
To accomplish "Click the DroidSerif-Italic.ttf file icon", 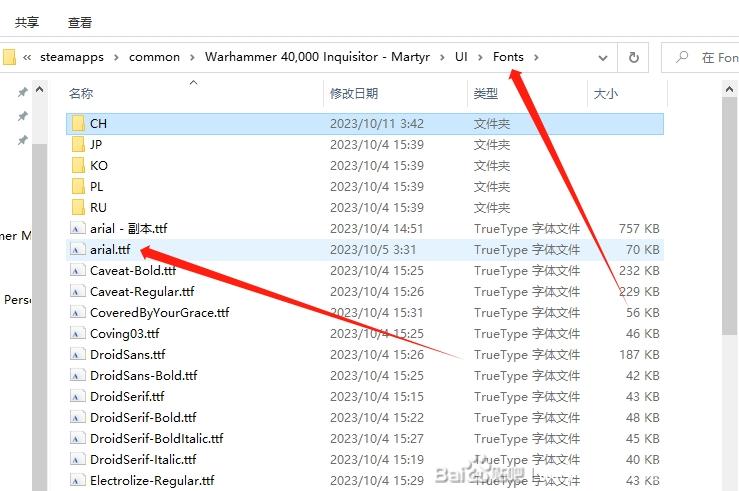I will click(x=77, y=459).
